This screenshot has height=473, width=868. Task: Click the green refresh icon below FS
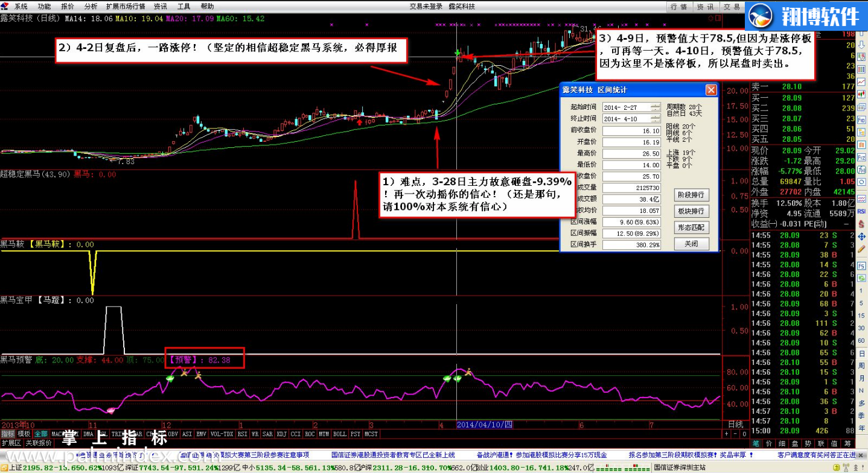point(861,278)
